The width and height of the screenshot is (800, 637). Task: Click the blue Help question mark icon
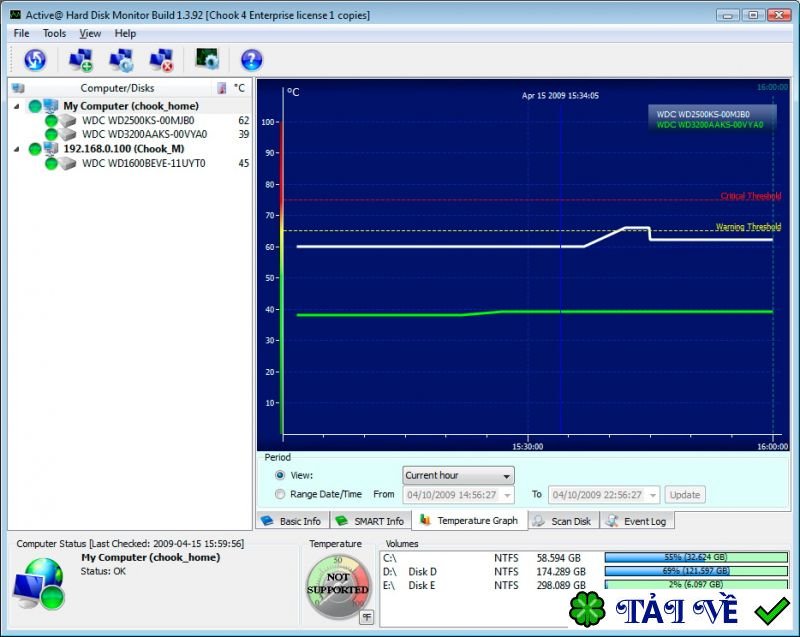pos(252,60)
